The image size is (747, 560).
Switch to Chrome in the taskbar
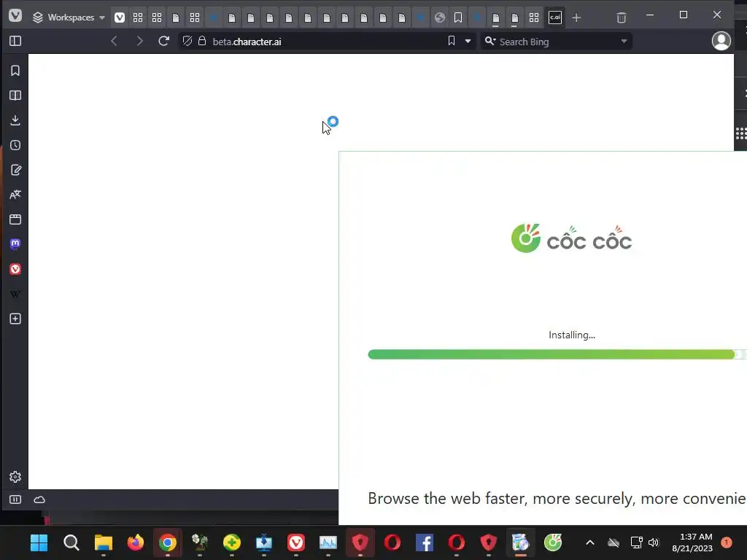(x=168, y=542)
